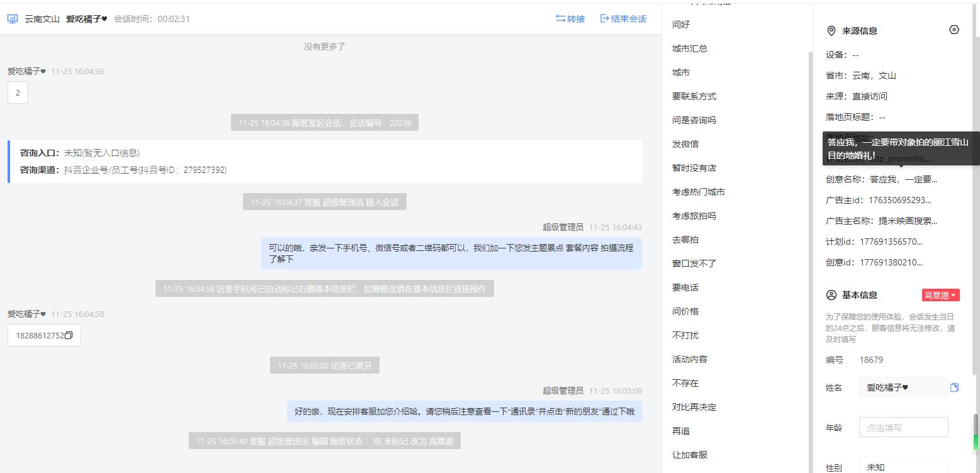Click the customer message bubble "2"
The width and height of the screenshot is (980, 473).
18,92
